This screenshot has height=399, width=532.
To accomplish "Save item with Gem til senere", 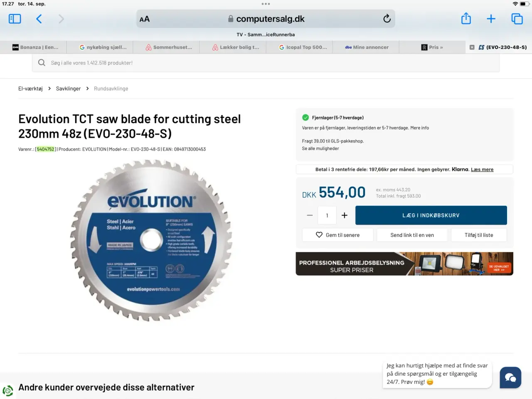I will click(337, 235).
